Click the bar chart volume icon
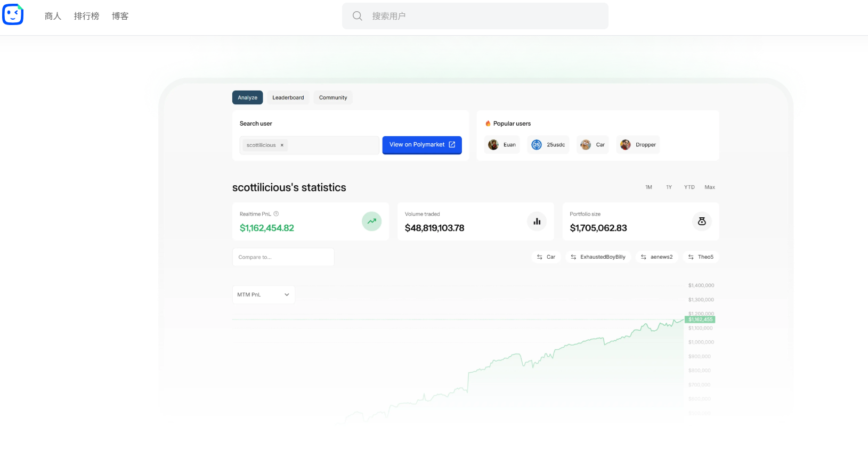The width and height of the screenshot is (868, 476). [537, 221]
